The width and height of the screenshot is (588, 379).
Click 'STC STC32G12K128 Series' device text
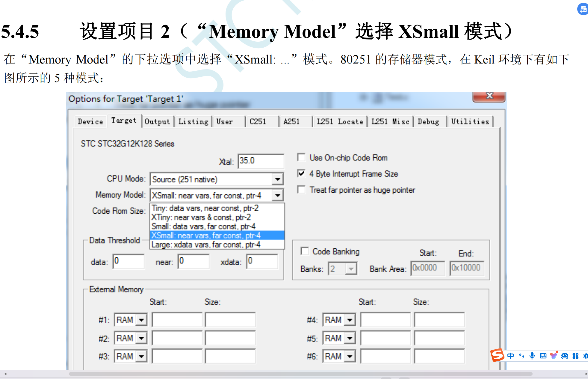(128, 144)
